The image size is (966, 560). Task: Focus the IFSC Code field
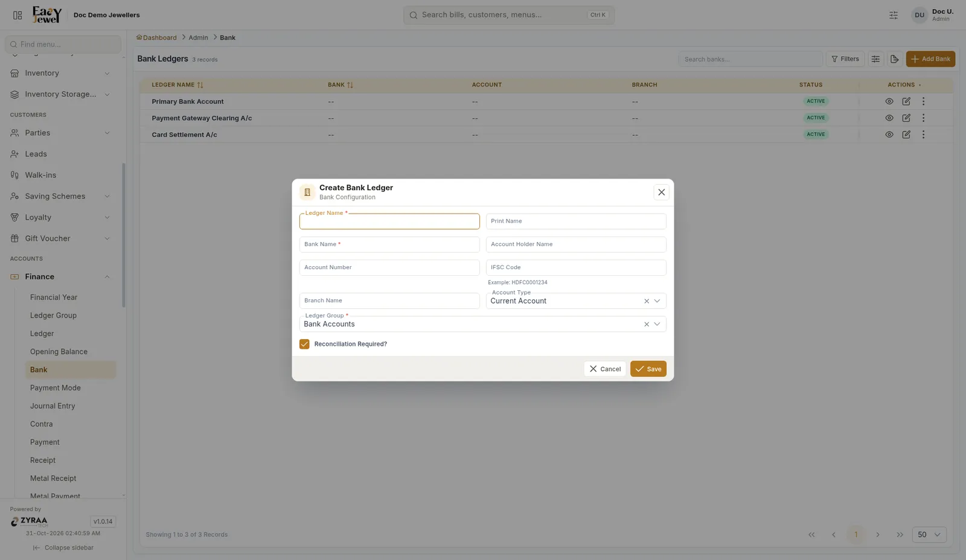tap(576, 267)
